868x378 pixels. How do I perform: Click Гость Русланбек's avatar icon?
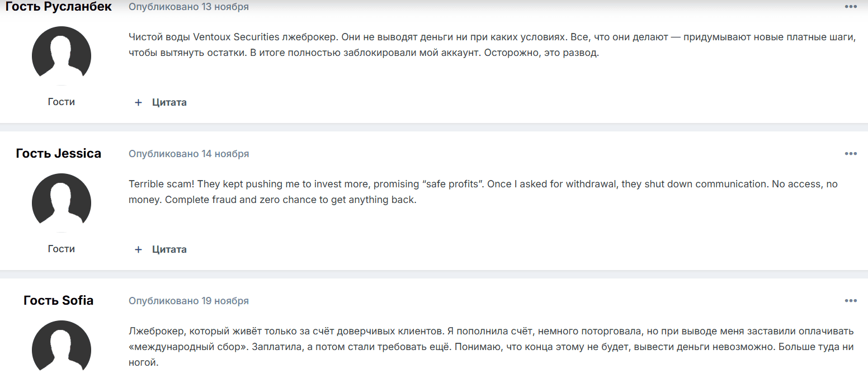tap(62, 55)
